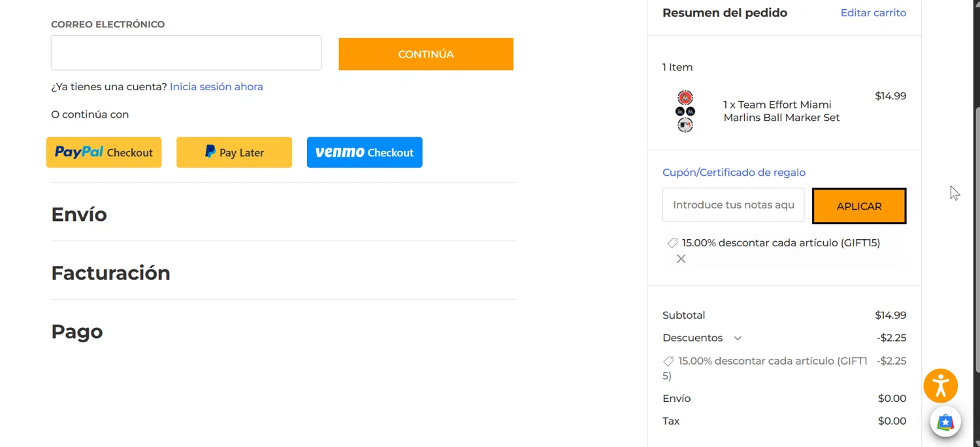Click the '1 Item' count text
Image resolution: width=980 pixels, height=447 pixels.
click(x=678, y=67)
